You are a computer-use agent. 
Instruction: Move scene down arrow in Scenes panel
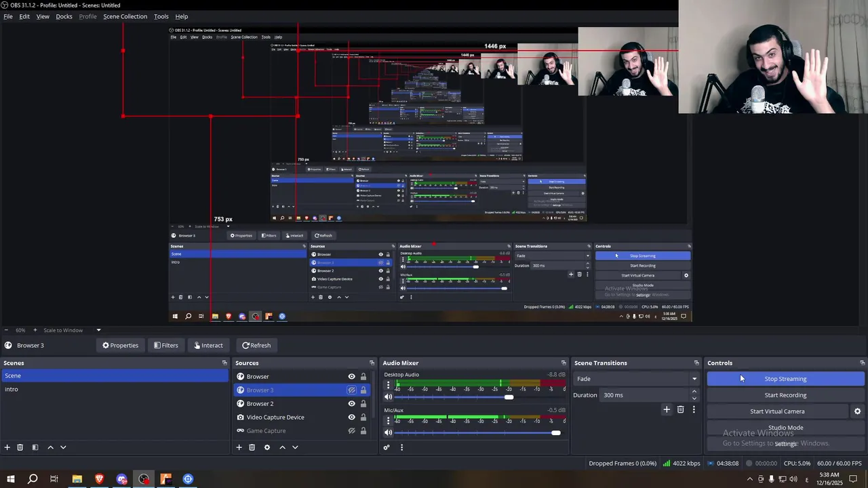(x=63, y=447)
